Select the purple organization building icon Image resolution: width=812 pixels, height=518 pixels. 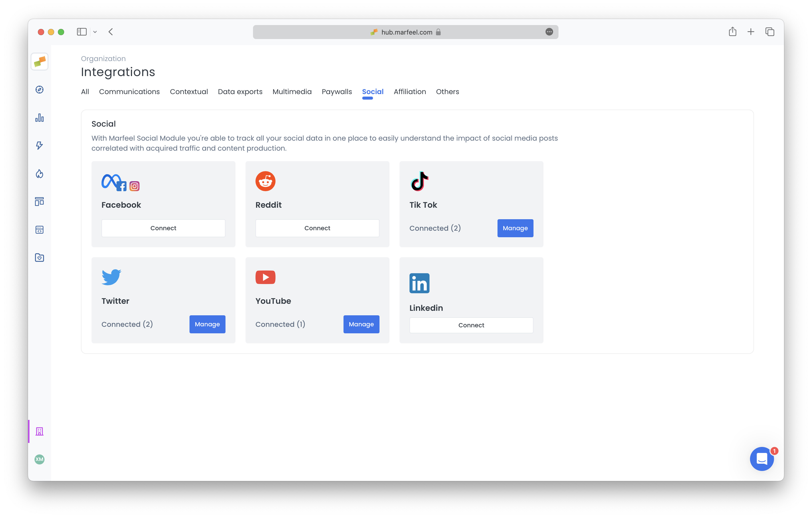(x=39, y=431)
